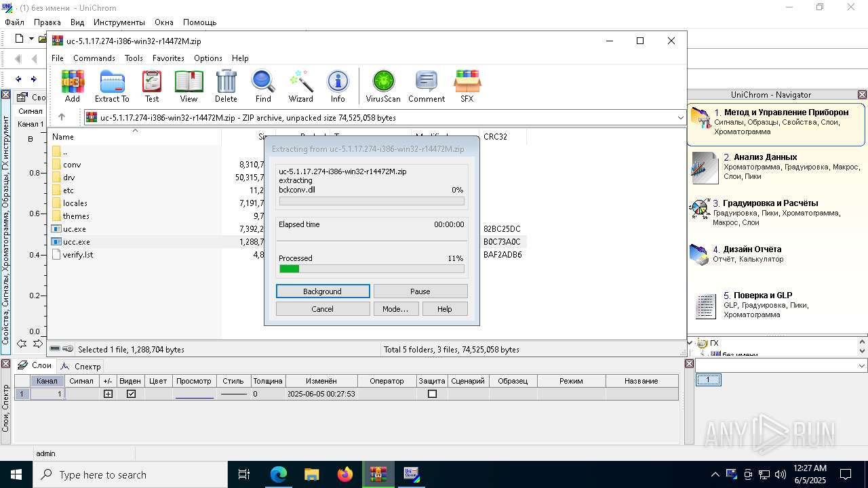
Task: Open the Find magnifier tool
Action: point(263,86)
